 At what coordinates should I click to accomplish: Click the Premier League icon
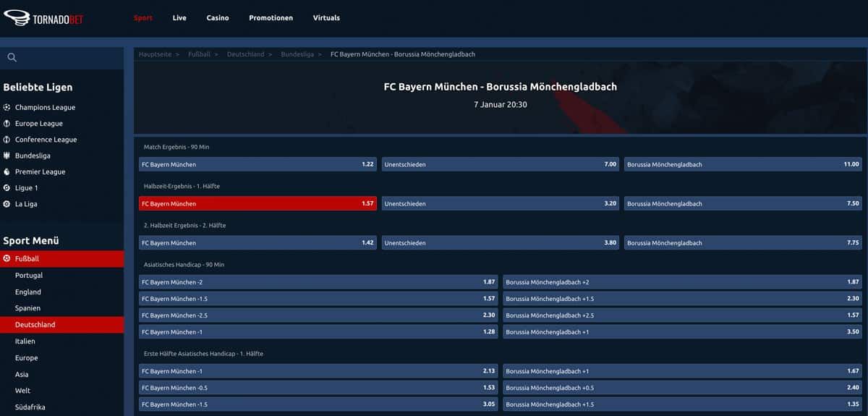(7, 172)
